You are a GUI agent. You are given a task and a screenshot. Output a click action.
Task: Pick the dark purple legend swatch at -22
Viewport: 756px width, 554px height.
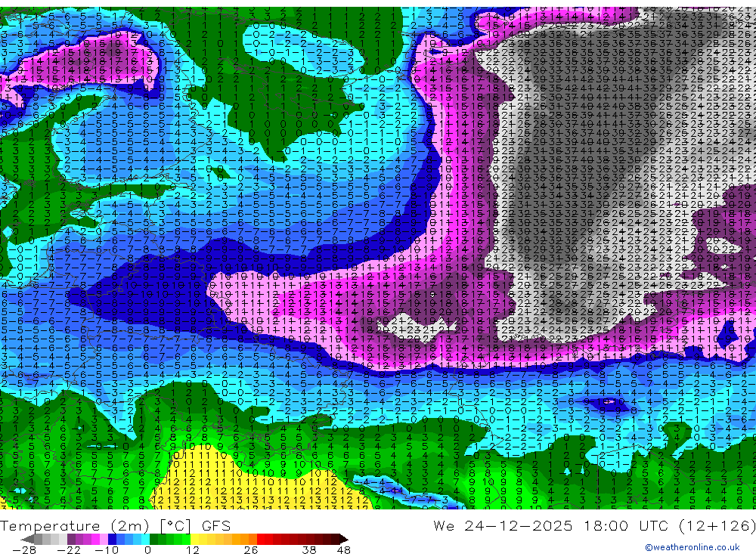(x=71, y=540)
